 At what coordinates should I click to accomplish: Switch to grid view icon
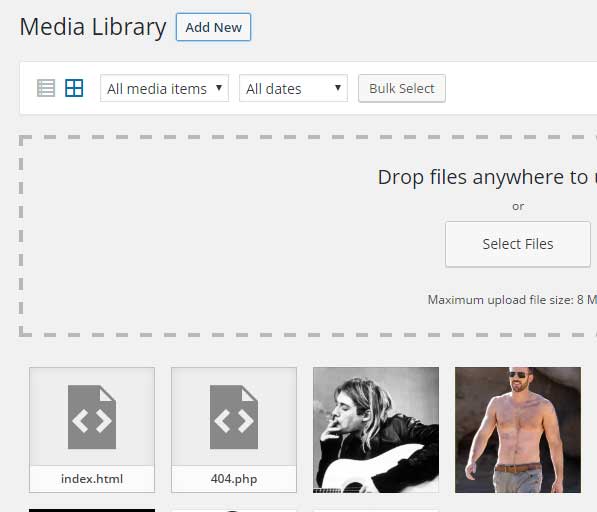coord(74,88)
